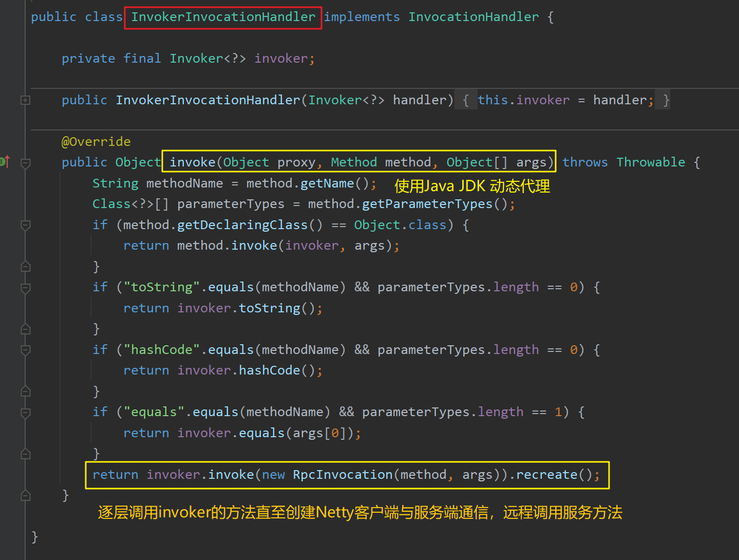Click the parameterTypes variable in its declaration
Screen dimensions: 739x560
231,204
